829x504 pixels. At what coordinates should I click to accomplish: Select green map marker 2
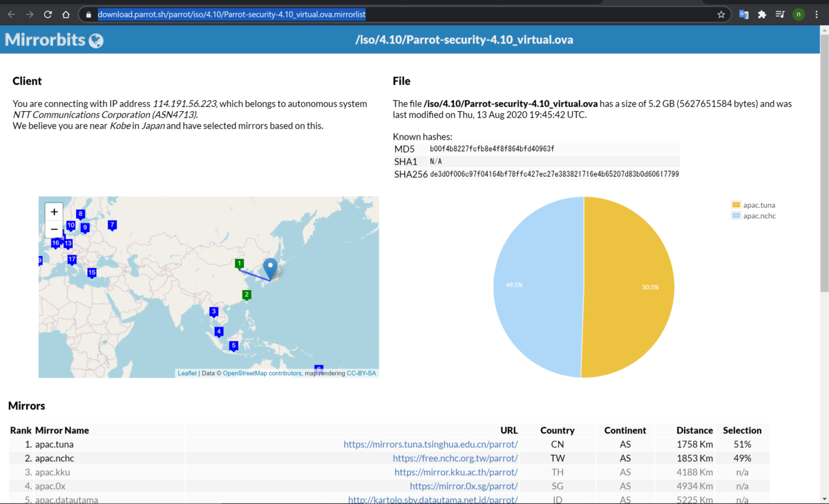point(247,295)
